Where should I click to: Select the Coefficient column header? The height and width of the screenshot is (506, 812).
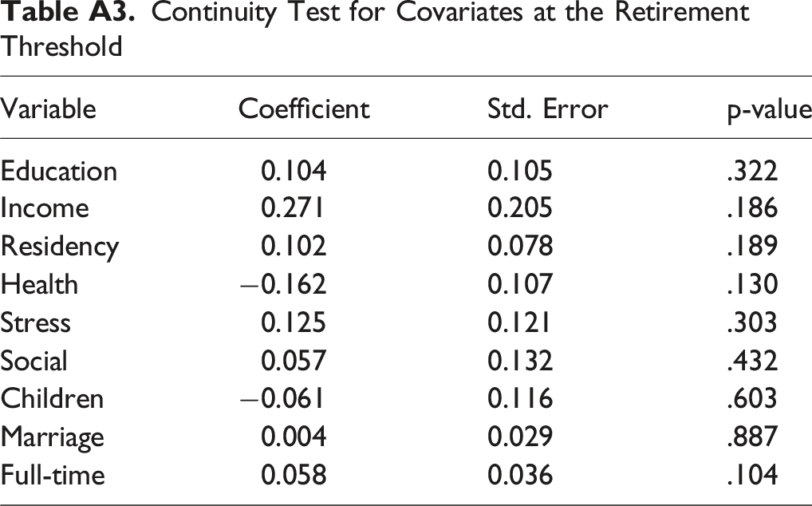click(304, 109)
